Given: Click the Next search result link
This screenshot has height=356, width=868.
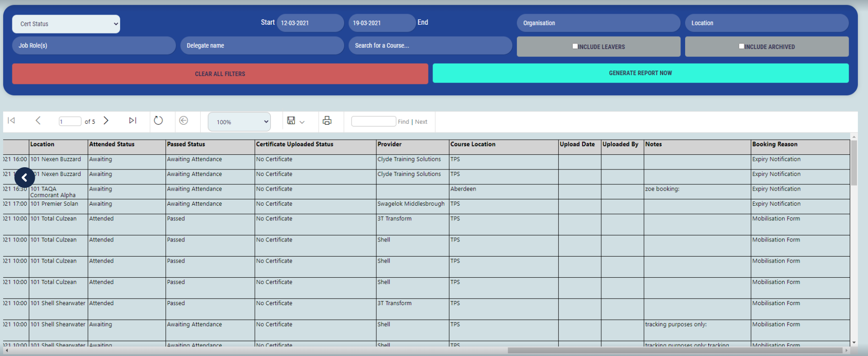Looking at the screenshot, I should [421, 122].
